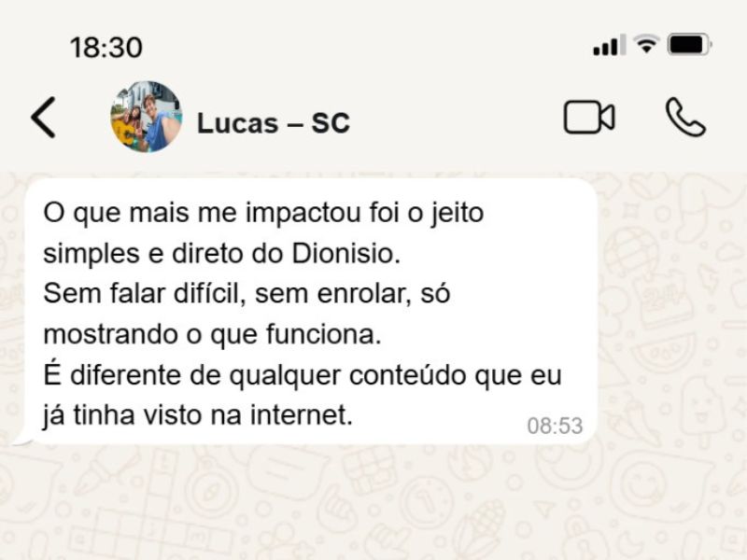Tap the battery indicator icon
This screenshot has width=747, height=560.
(689, 45)
